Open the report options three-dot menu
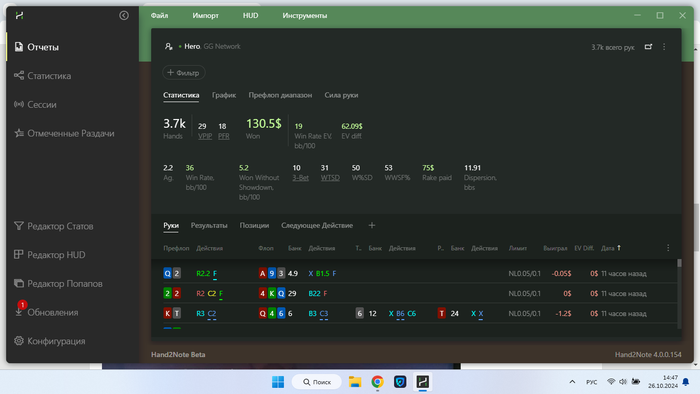Viewport: 700px width, 394px height. click(x=664, y=47)
